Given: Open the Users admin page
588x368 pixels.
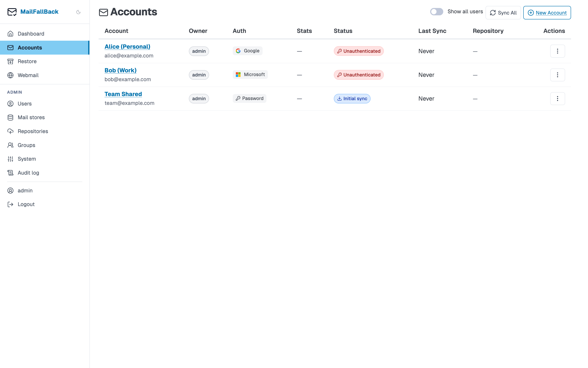Looking at the screenshot, I should pyautogui.click(x=45, y=104).
